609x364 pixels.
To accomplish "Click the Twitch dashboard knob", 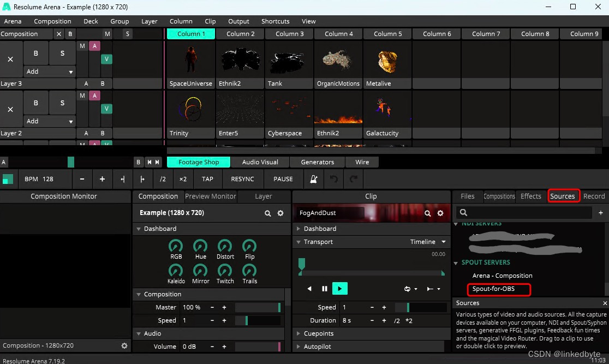I will point(225,270).
